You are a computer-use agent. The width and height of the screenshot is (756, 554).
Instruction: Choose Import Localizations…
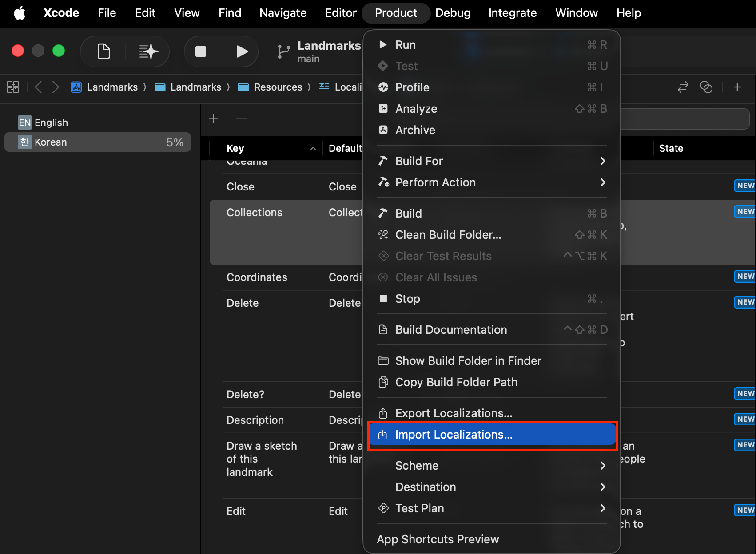coord(492,435)
